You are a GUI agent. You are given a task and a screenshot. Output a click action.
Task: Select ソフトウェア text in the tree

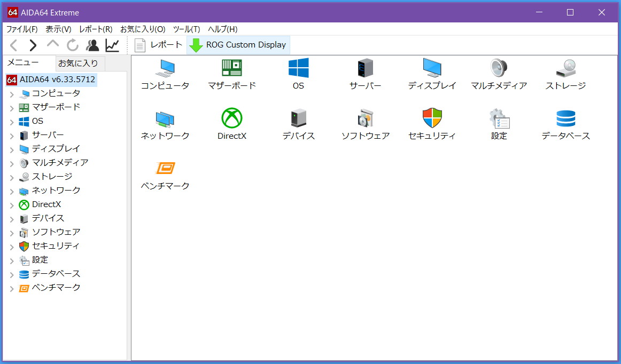[56, 232]
